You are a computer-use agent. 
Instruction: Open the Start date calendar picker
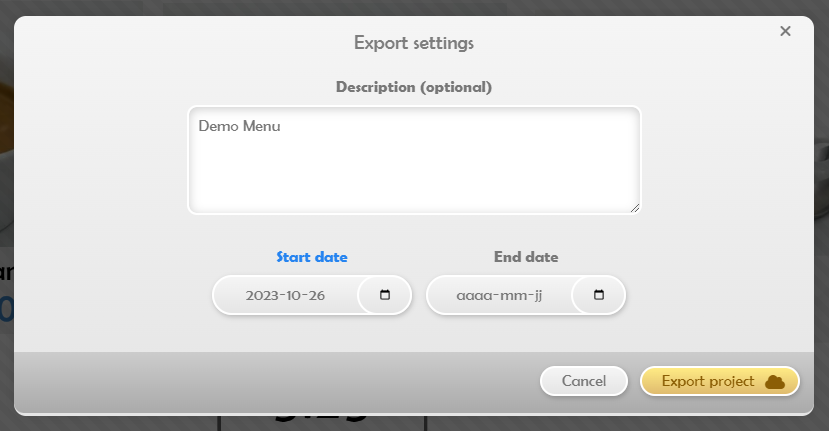pos(385,295)
